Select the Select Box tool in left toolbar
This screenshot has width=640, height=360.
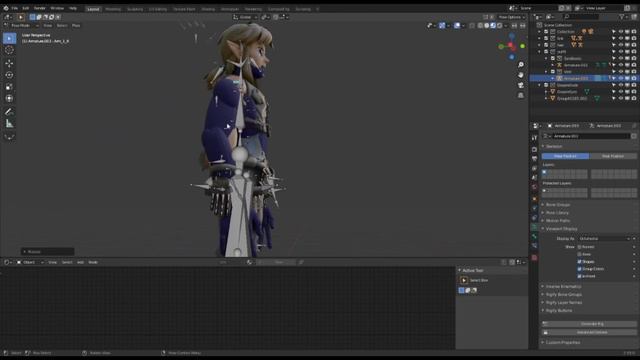coord(9,38)
